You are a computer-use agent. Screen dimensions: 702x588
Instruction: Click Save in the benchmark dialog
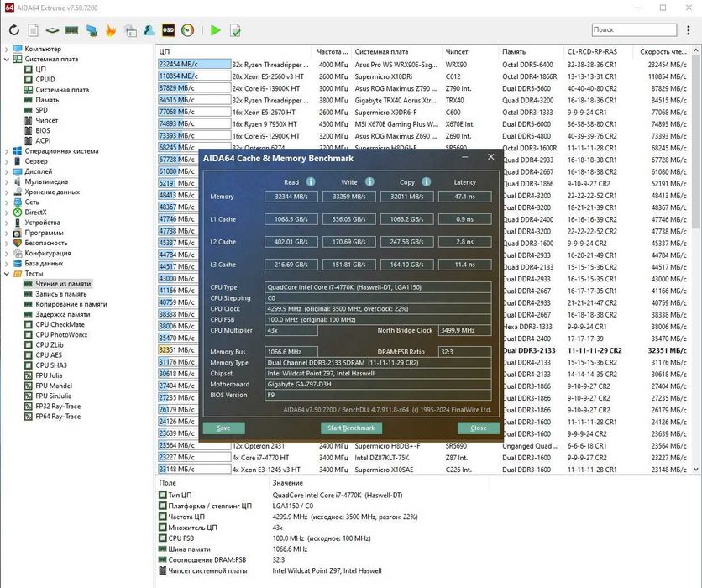[x=223, y=428]
